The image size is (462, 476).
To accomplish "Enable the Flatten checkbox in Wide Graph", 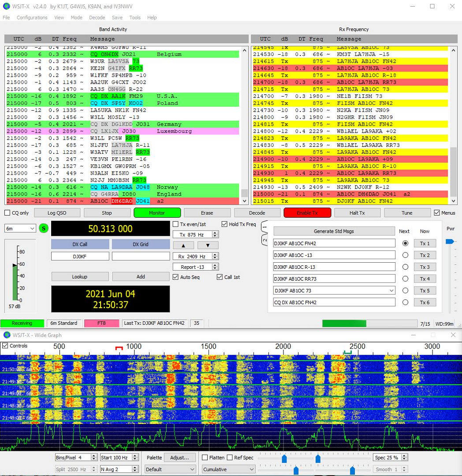I will (x=205, y=457).
